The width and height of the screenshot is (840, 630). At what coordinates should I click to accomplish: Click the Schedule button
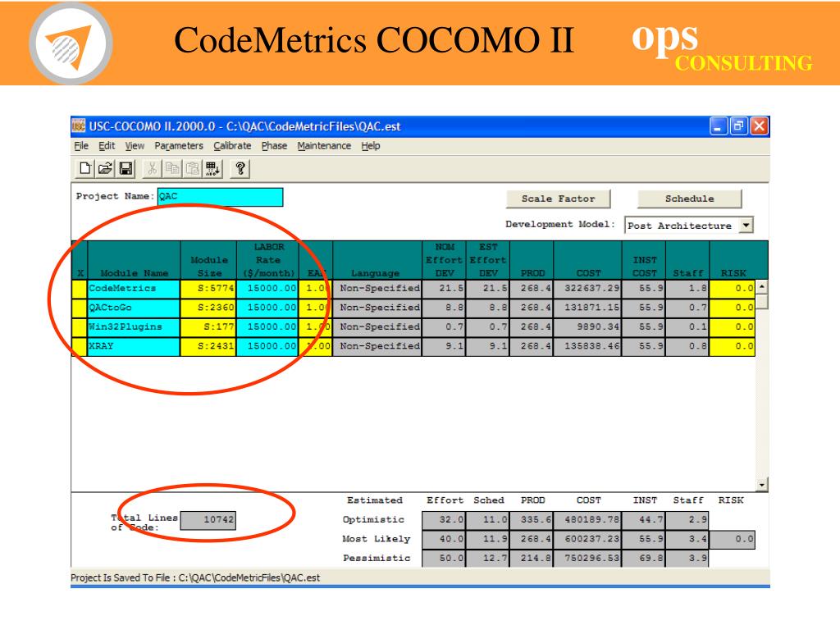(x=689, y=199)
